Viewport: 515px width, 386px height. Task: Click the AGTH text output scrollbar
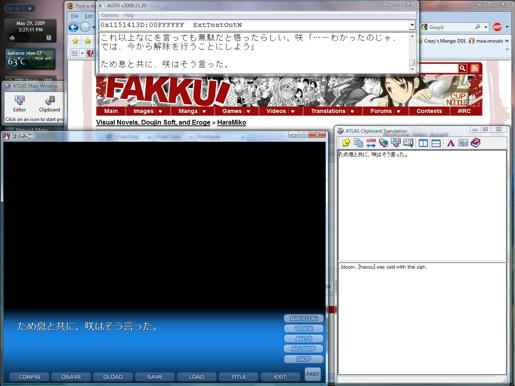pyautogui.click(x=412, y=52)
